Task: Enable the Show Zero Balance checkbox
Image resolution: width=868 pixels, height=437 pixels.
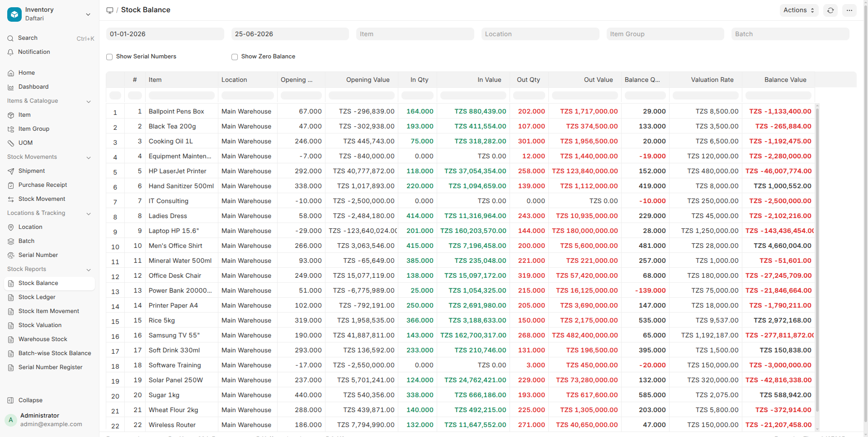Action: tap(235, 57)
